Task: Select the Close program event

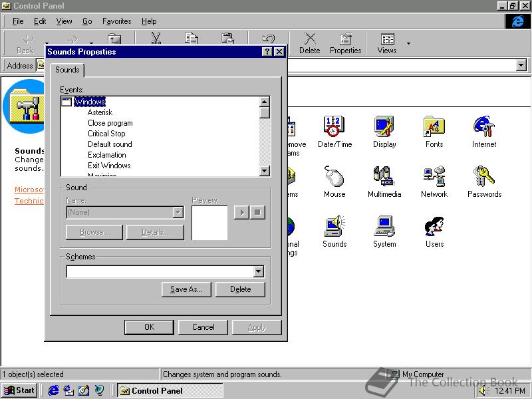Action: (x=110, y=123)
